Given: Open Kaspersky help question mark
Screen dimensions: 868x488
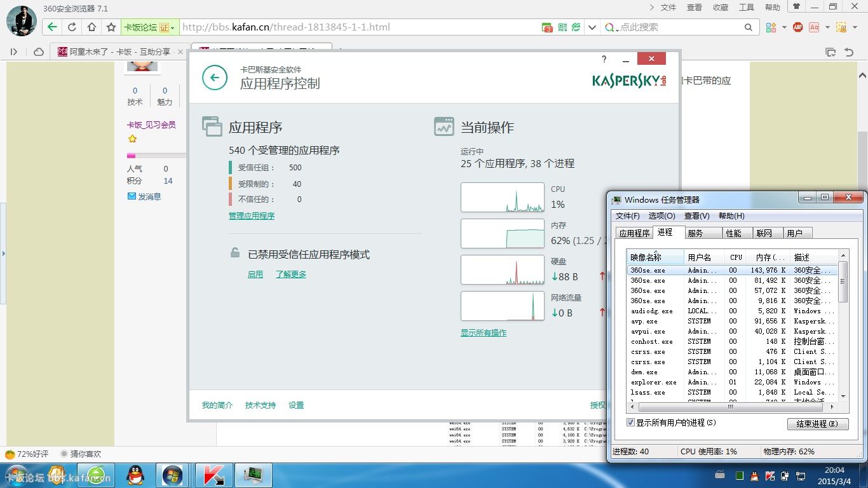Looking at the screenshot, I should 604,59.
